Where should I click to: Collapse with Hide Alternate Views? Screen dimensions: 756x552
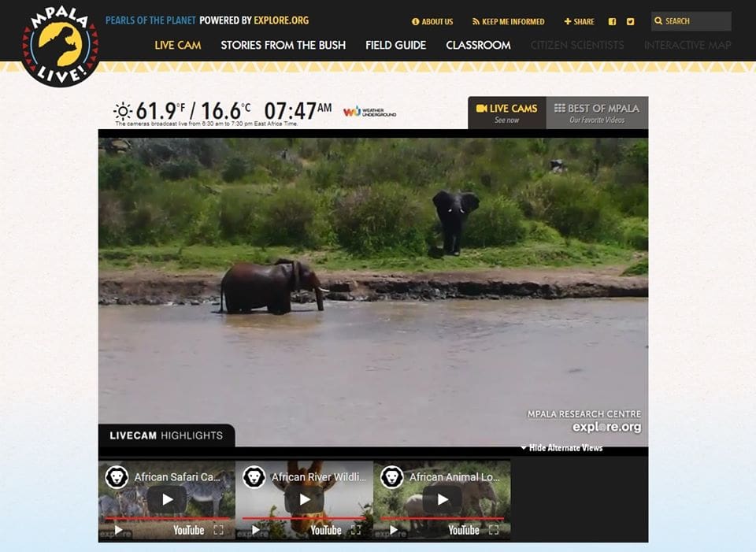(561, 448)
